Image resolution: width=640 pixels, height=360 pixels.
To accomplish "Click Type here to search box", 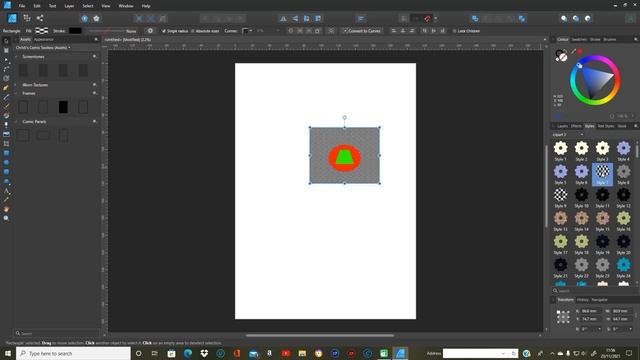I will point(73,353).
